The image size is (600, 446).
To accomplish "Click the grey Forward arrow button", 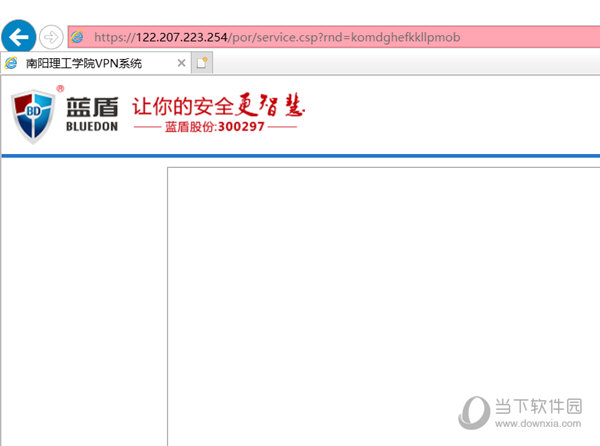I will coord(51,37).
